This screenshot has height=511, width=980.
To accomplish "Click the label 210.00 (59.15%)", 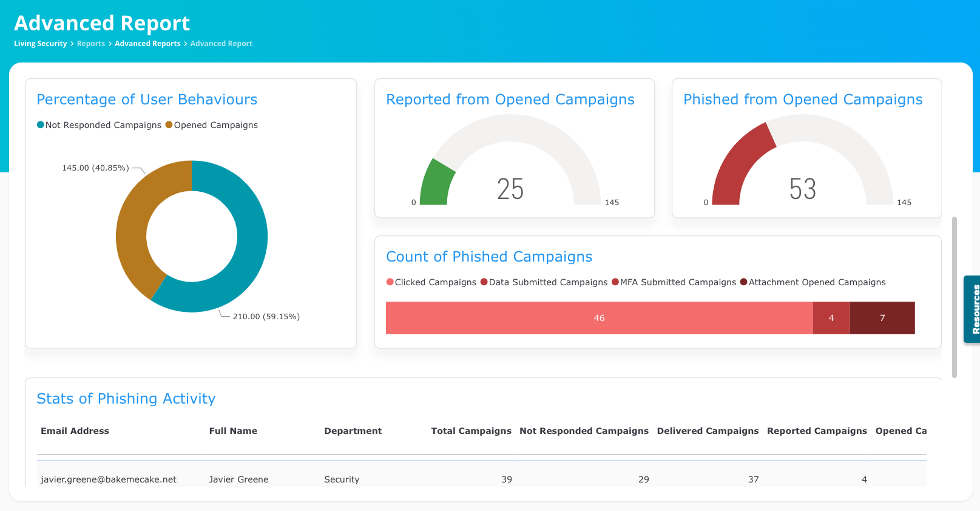I will (266, 317).
